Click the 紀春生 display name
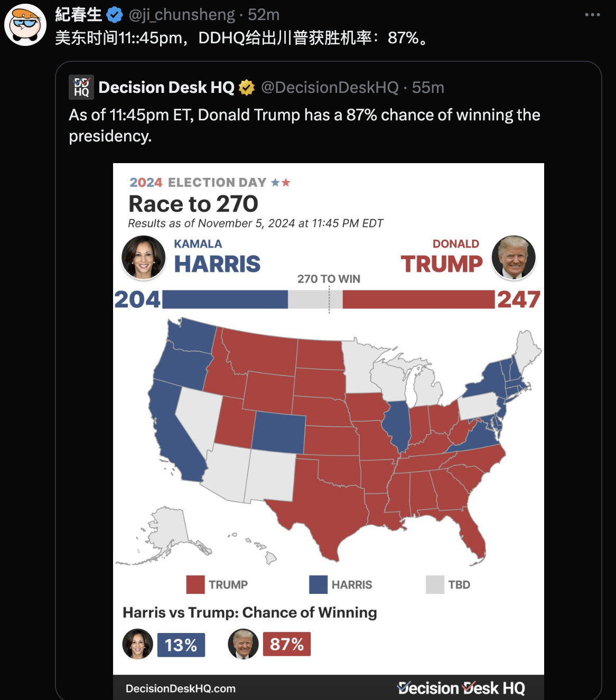 click(x=79, y=15)
